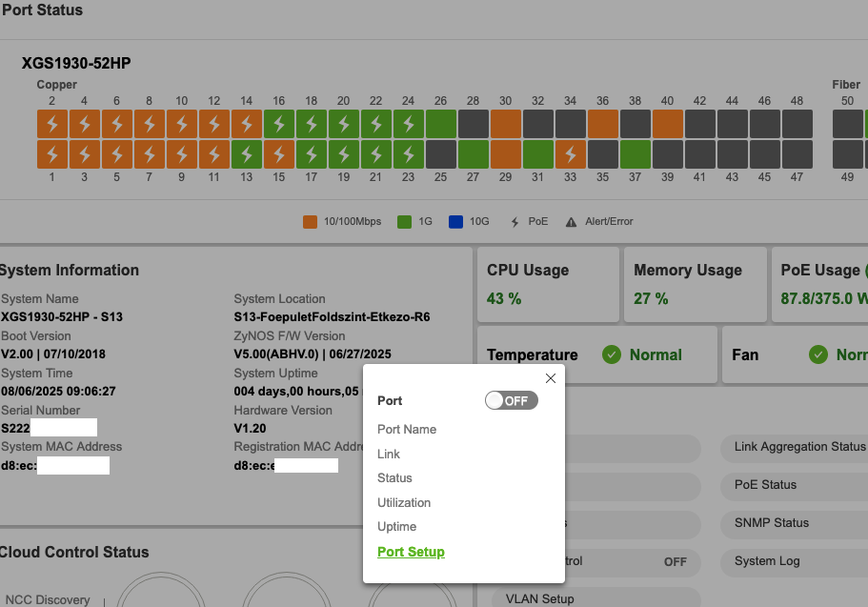
Task: Select fiber port 49
Action: (x=848, y=154)
